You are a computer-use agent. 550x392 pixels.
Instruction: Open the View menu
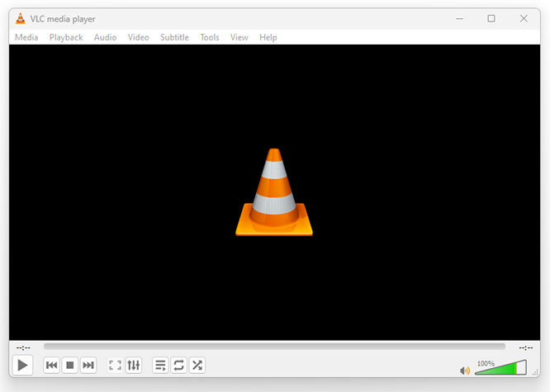tap(239, 37)
